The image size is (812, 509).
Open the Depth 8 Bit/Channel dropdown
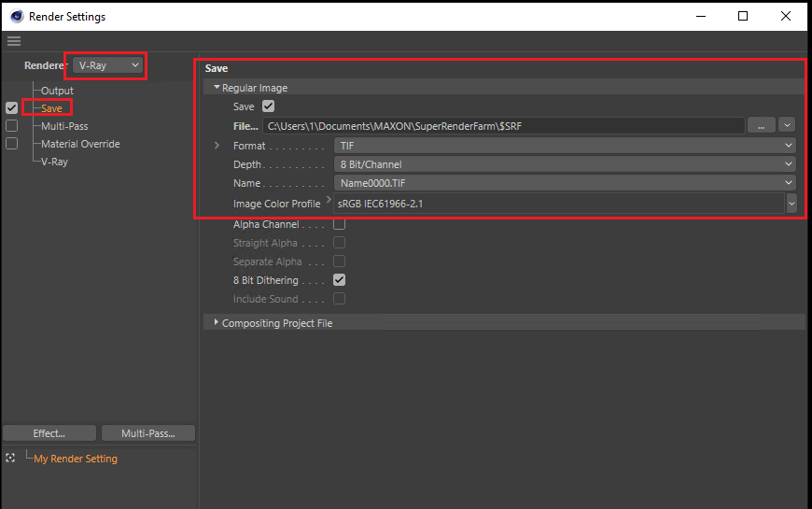565,164
